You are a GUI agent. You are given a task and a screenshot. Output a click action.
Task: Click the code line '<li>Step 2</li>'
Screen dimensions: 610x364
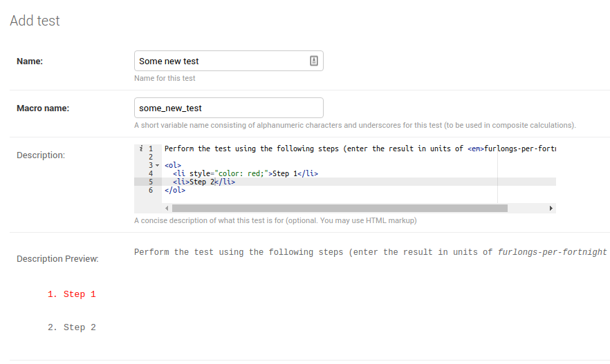click(x=204, y=182)
